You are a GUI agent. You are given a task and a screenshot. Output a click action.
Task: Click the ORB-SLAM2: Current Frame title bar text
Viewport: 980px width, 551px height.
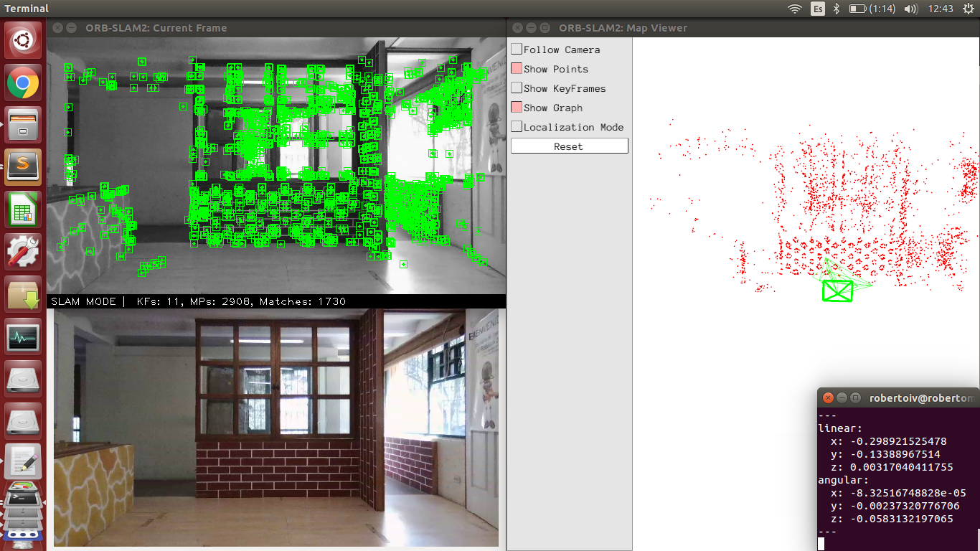(156, 28)
